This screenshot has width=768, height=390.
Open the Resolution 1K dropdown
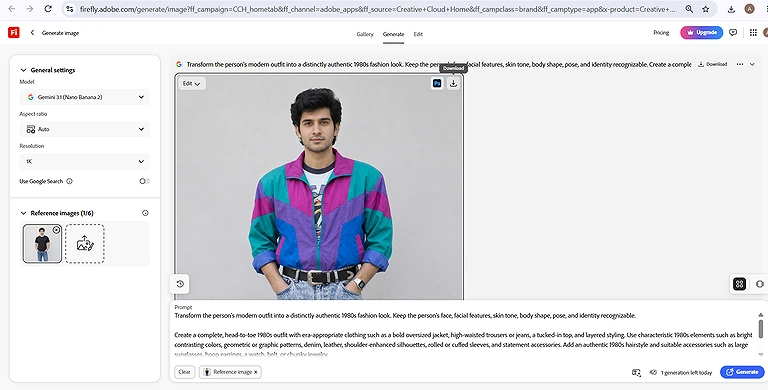point(85,161)
